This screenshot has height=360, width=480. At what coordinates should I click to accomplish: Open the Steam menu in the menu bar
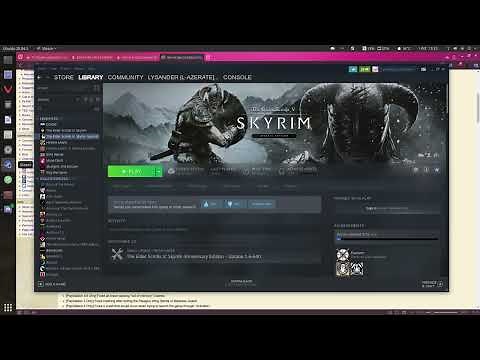pyautogui.click(x=43, y=68)
